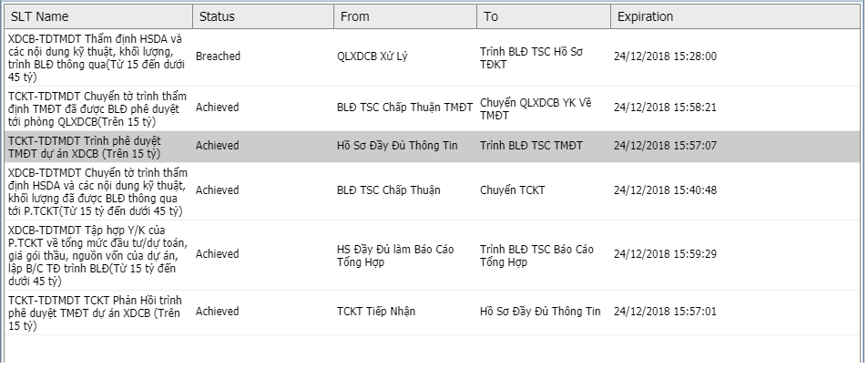
Task: Click the To column header
Action: click(544, 16)
